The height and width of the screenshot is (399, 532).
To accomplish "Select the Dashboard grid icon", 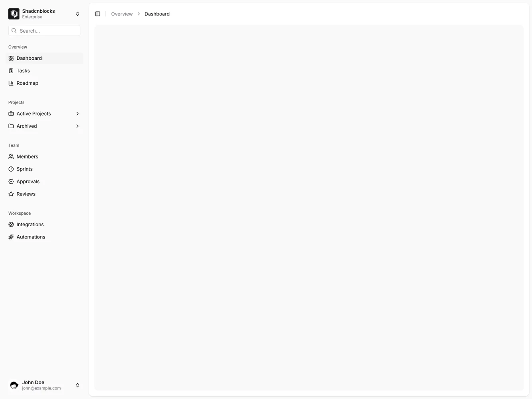I will click(11, 58).
